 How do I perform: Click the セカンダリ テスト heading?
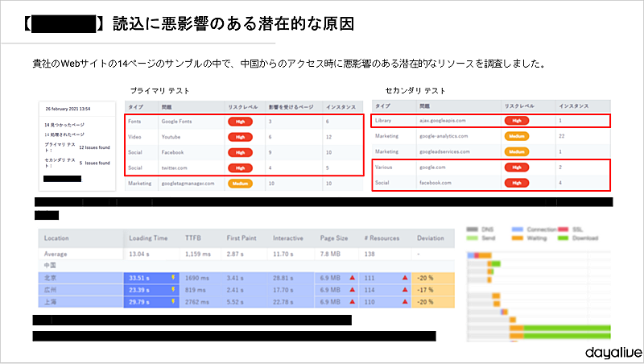point(415,90)
